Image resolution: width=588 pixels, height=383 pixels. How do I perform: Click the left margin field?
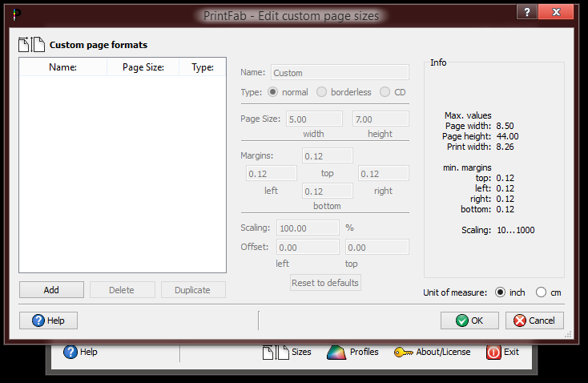(271, 173)
